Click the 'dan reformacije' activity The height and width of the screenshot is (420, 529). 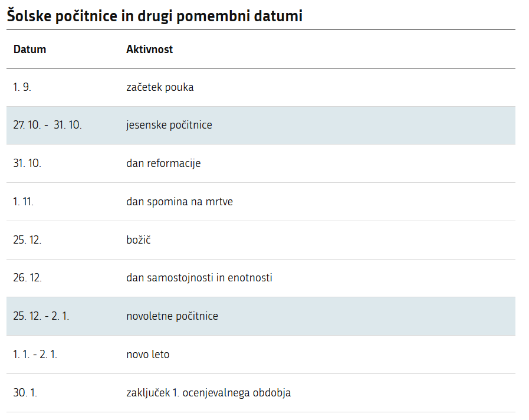click(x=163, y=163)
